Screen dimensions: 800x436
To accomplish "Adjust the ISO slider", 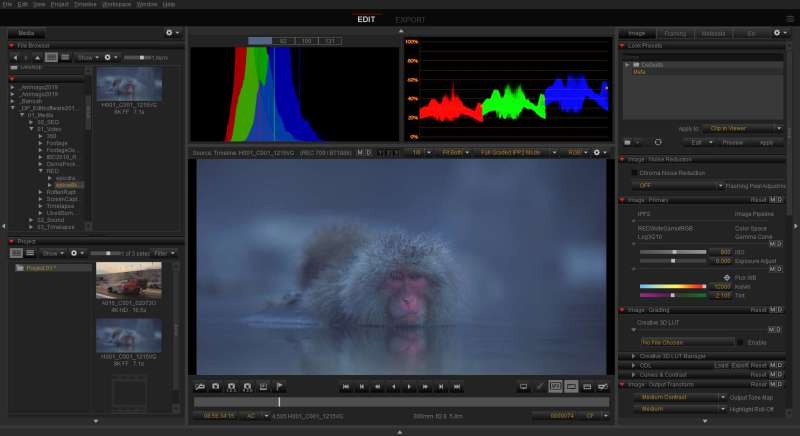I will pos(673,252).
